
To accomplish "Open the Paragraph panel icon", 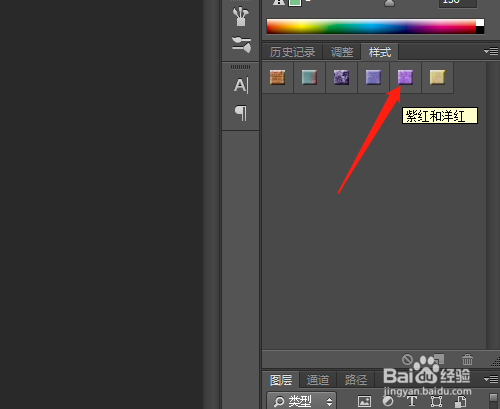I will click(241, 113).
